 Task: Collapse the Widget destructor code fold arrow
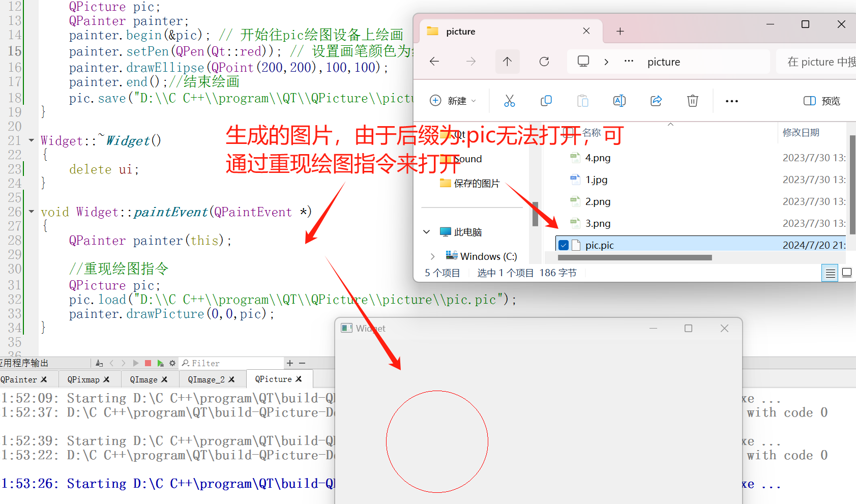click(32, 140)
